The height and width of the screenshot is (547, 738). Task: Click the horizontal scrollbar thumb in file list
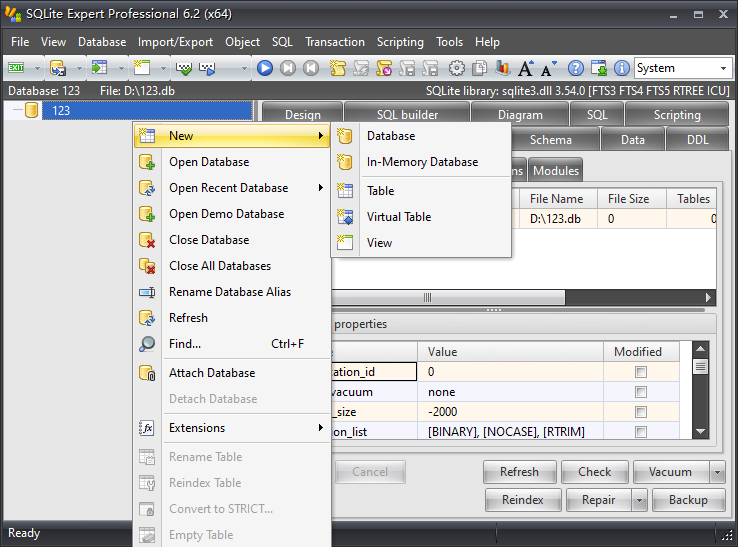coord(448,298)
